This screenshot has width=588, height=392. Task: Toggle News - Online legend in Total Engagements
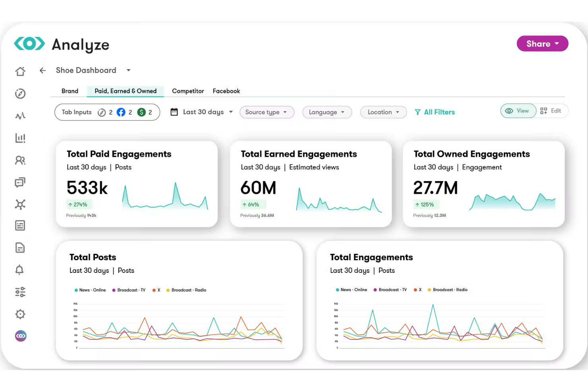tap(352, 290)
